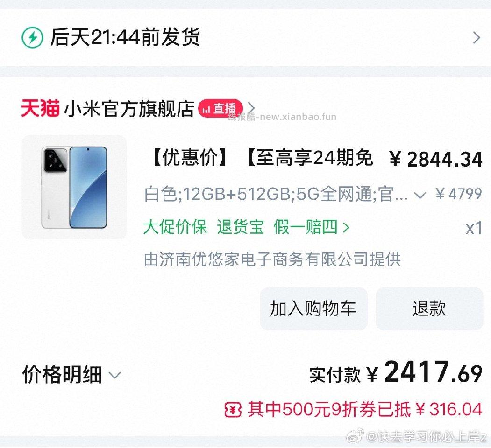Tap the green lightning shipping icon
Image resolution: width=491 pixels, height=448 pixels.
(x=32, y=37)
